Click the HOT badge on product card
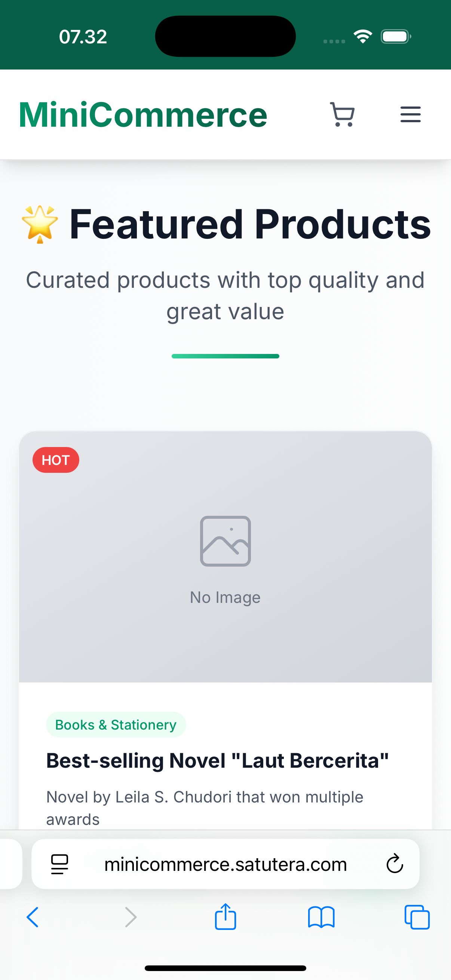Screen dimensions: 451x980 pyautogui.click(x=56, y=460)
